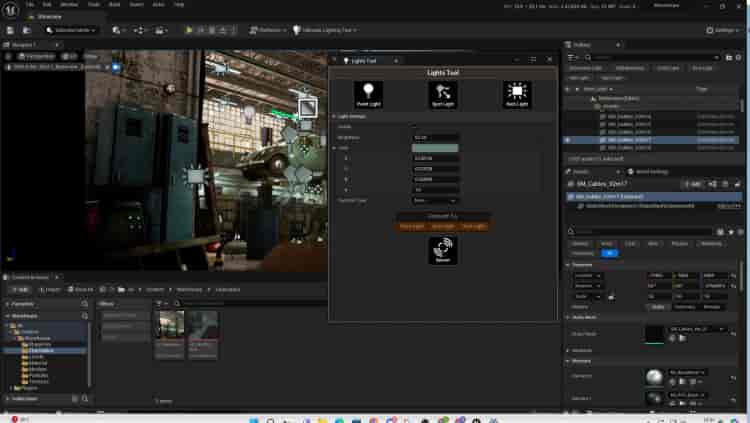This screenshot has width=750, height=423.
Task: Open Outliner settings gear icon
Action: coord(738,57)
